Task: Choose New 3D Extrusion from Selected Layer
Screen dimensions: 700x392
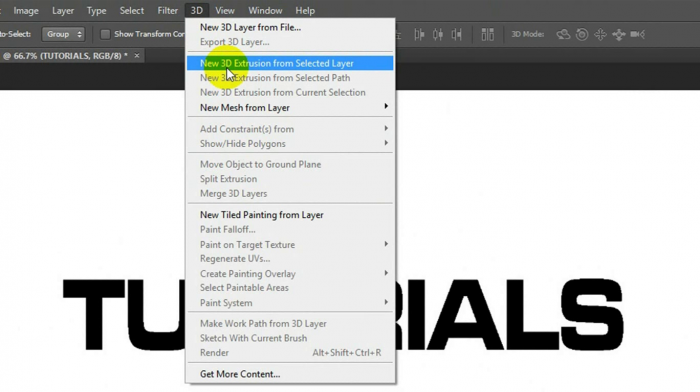Action: pos(290,63)
